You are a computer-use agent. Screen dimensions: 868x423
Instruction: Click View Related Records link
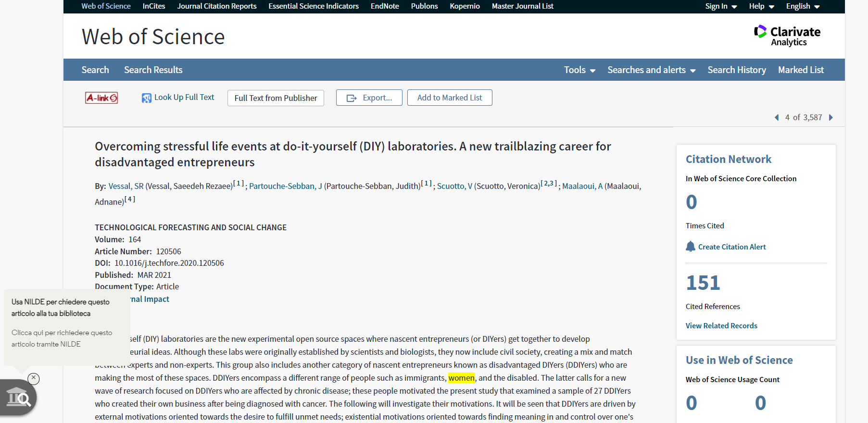pos(721,325)
